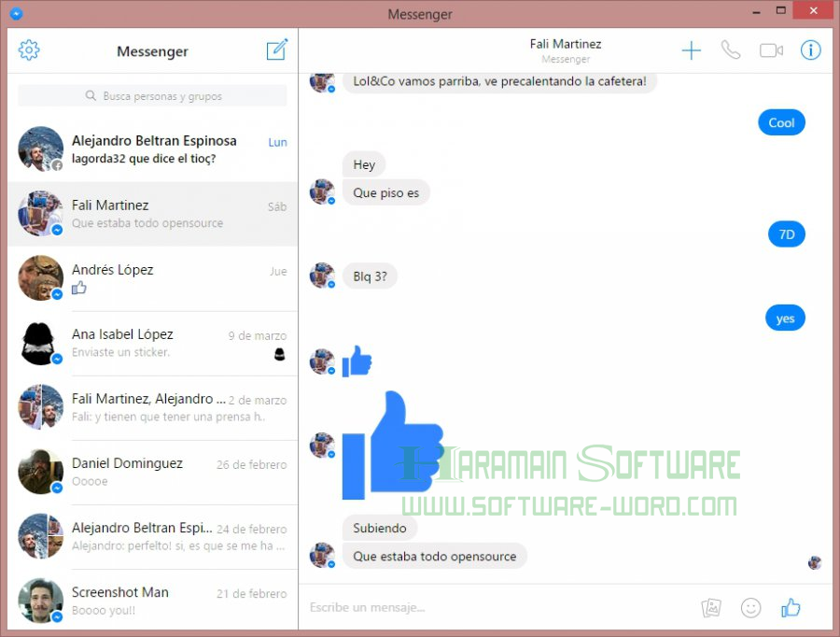The height and width of the screenshot is (637, 840).
Task: Click the 'Lun' timestamp
Action: [x=277, y=142]
